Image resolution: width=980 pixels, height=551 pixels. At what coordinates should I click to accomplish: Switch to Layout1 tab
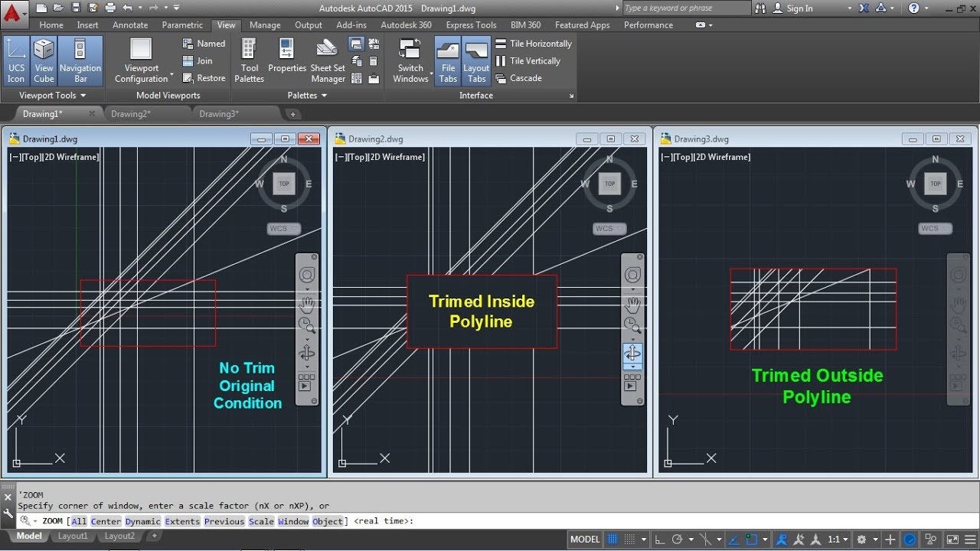tap(73, 536)
